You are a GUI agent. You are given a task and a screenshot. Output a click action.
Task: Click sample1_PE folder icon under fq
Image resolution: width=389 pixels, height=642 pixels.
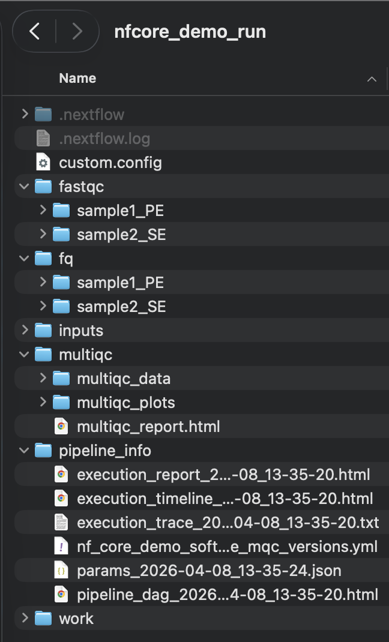[x=61, y=283]
